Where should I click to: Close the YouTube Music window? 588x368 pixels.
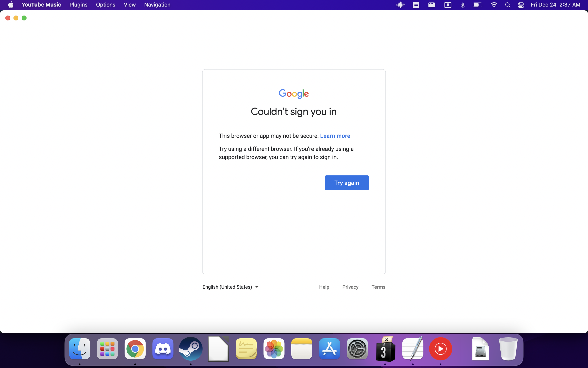8,18
